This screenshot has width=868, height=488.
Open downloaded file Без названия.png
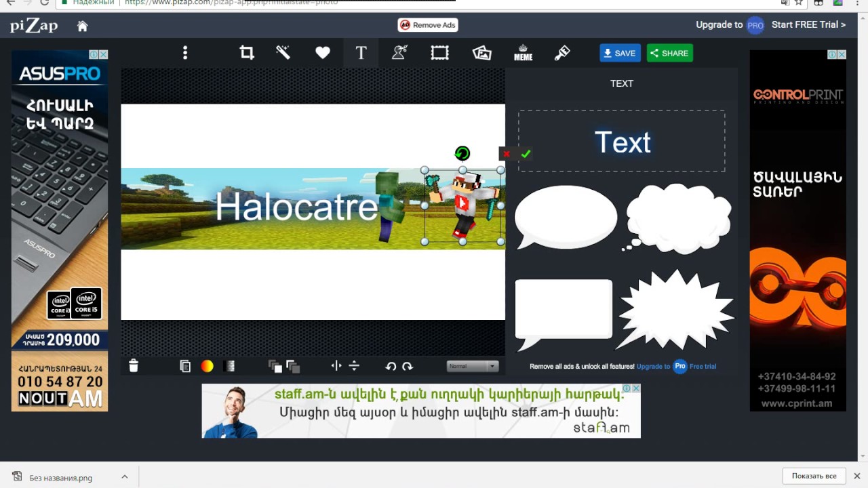61,477
